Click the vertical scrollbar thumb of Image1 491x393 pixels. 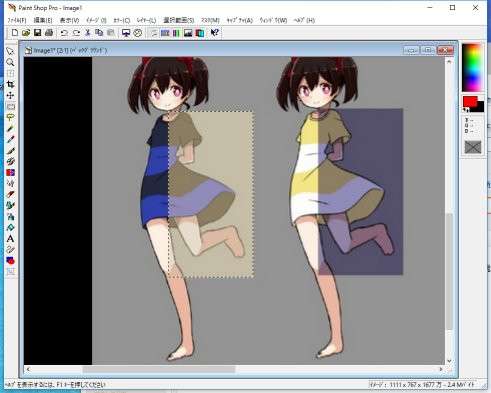[449, 271]
